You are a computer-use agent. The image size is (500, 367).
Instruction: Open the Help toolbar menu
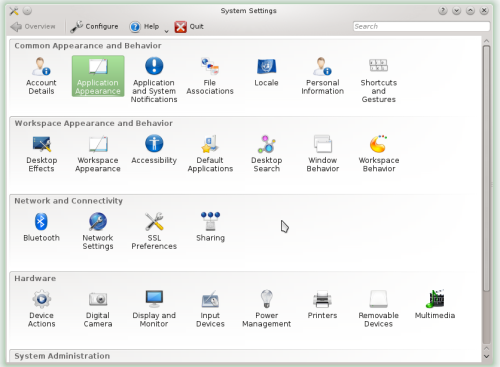click(x=144, y=26)
